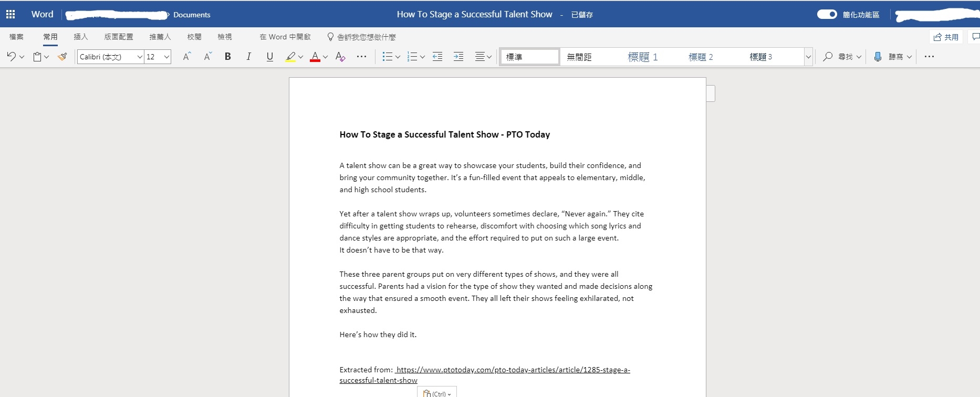Click the Grow Font size icon
Screen dimensions: 980x397
tap(186, 57)
